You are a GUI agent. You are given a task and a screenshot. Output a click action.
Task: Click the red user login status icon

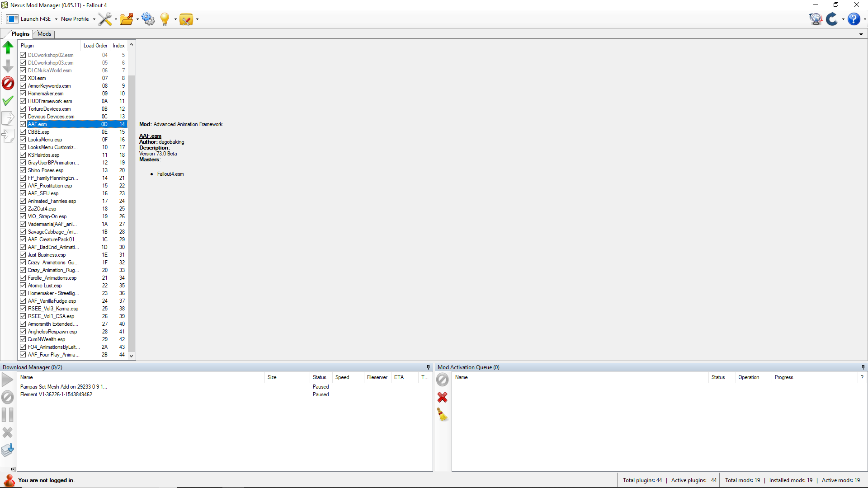coord(9,480)
